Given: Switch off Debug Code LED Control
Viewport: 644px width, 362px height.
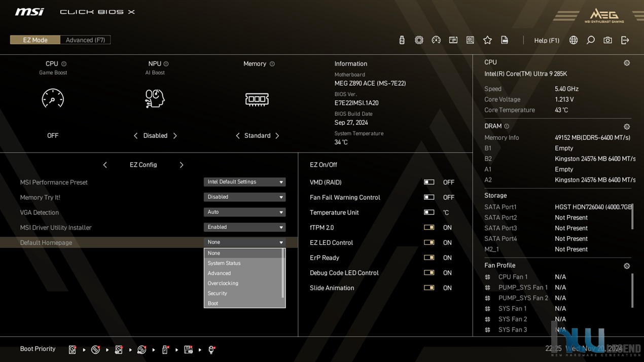Looking at the screenshot, I should tap(429, 273).
